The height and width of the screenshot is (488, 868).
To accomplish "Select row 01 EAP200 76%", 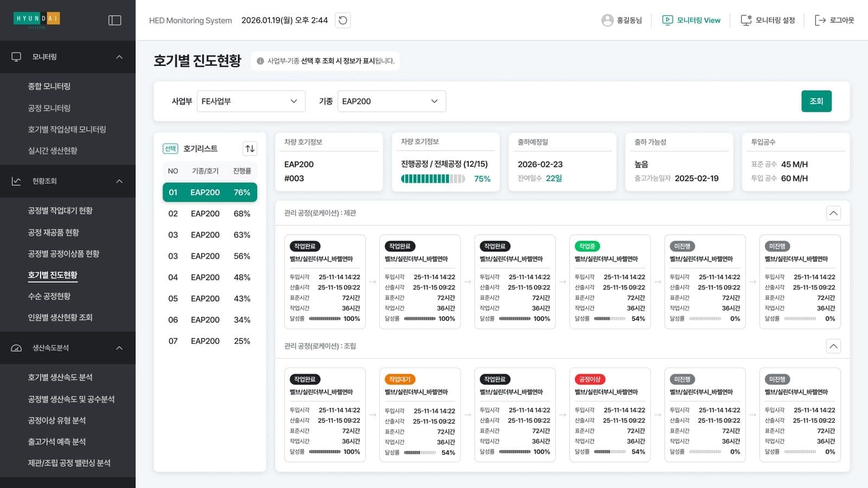I will pyautogui.click(x=210, y=192).
